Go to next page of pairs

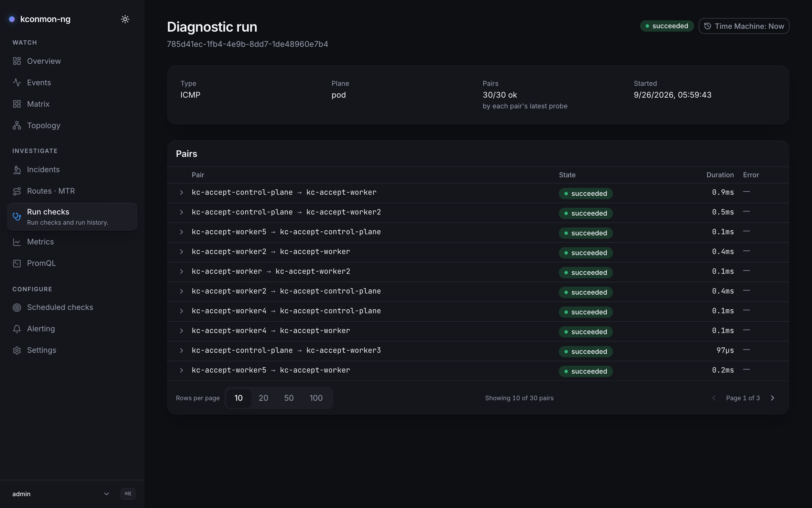(773, 398)
